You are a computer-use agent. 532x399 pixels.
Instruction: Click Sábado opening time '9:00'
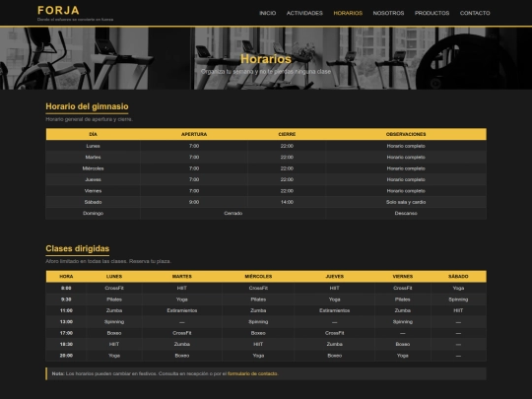click(x=194, y=202)
